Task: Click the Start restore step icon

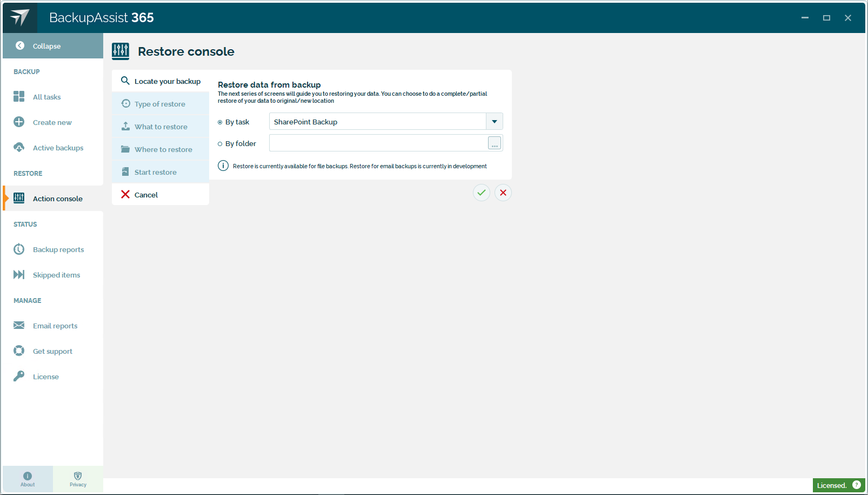Action: (125, 171)
